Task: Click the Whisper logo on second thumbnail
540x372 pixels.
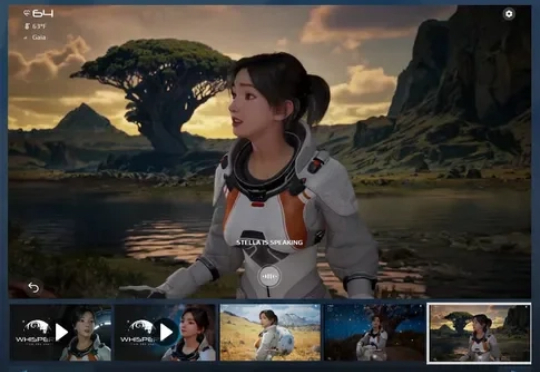Action: pos(138,332)
